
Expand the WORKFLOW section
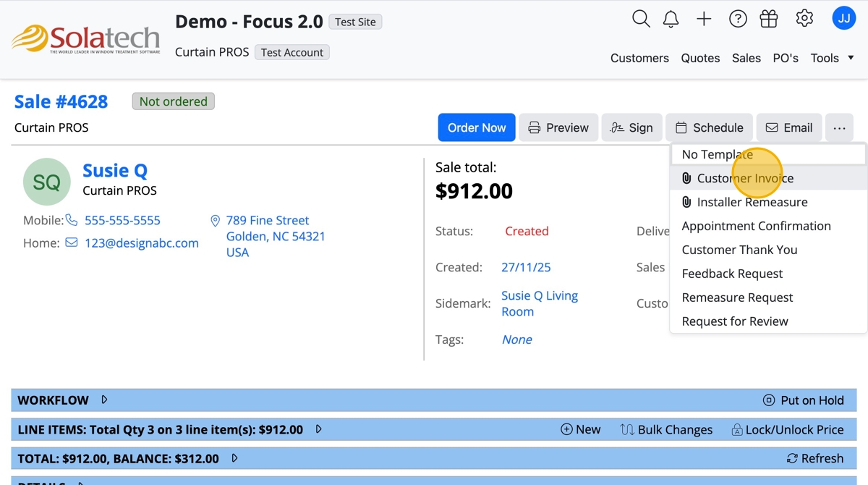point(104,400)
